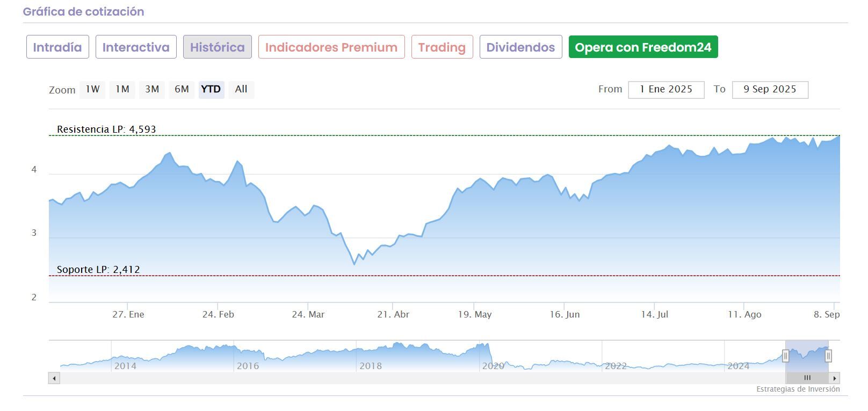The image size is (868, 411).
Task: Choose the 3M zoom option
Action: (x=152, y=89)
